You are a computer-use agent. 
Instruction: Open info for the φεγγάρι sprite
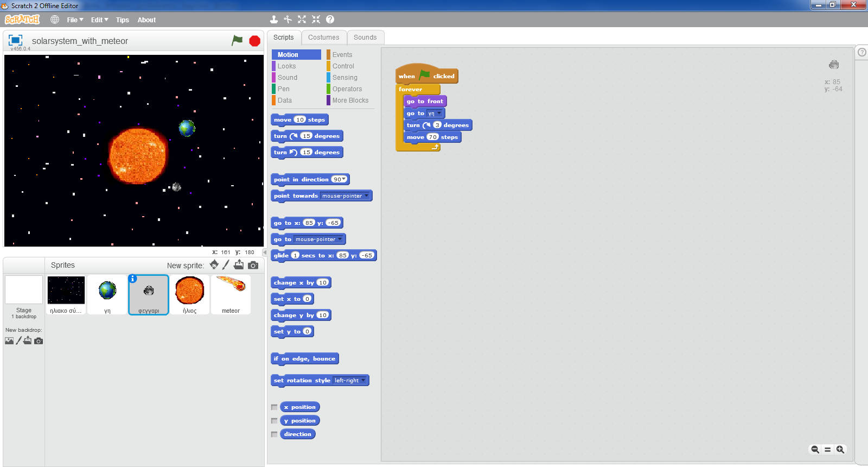click(133, 279)
